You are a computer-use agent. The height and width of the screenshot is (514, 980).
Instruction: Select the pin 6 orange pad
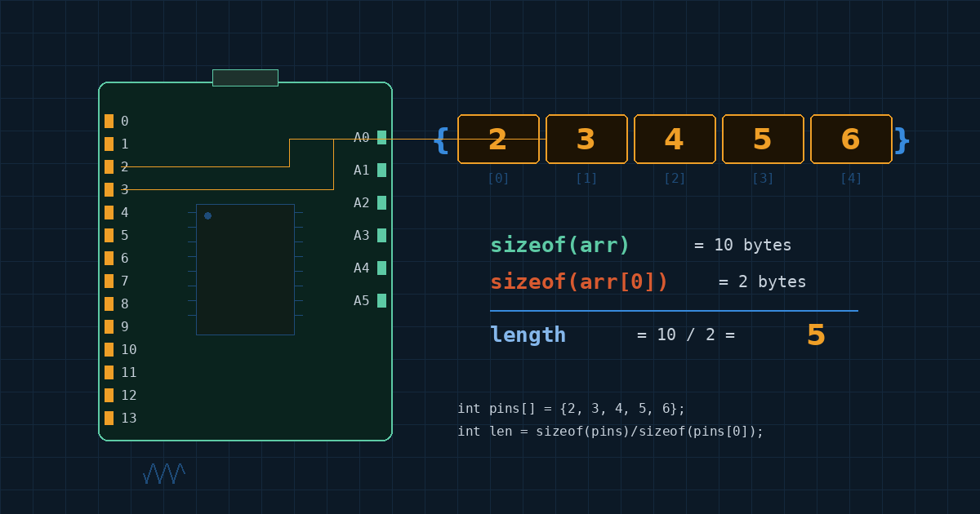coord(109,258)
